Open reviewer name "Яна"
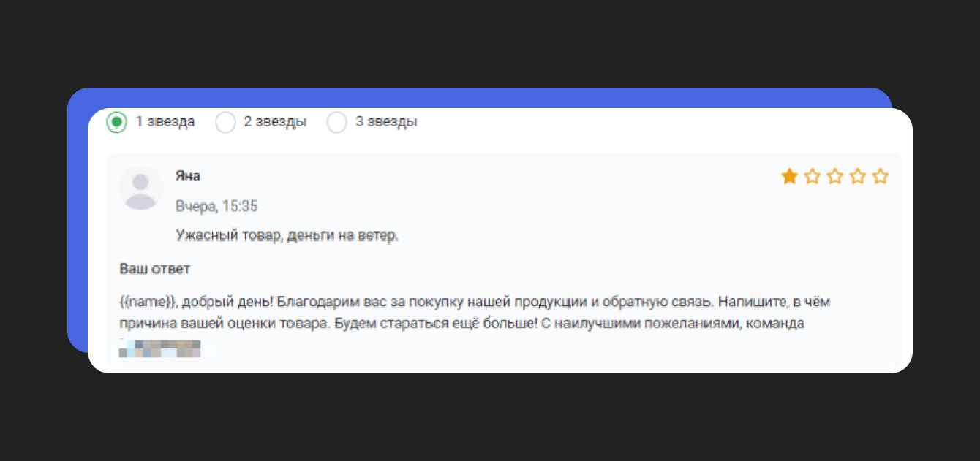The width and height of the screenshot is (980, 461). click(x=187, y=176)
